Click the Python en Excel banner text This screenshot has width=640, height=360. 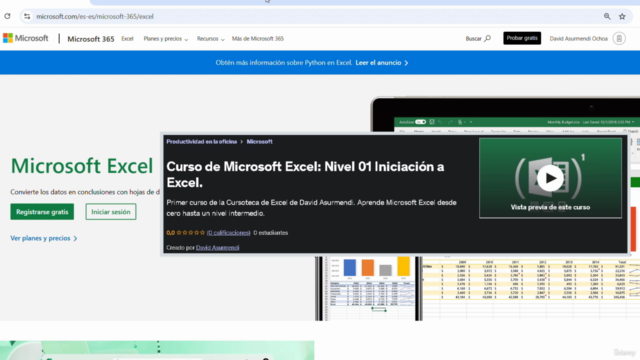pyautogui.click(x=283, y=63)
